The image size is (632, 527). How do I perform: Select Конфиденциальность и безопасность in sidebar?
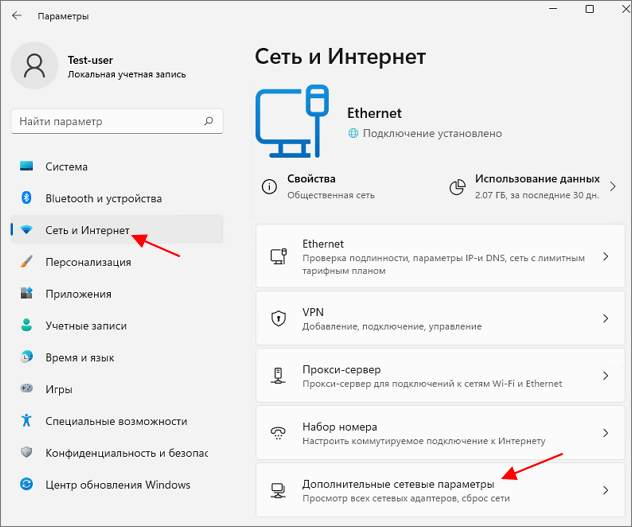pyautogui.click(x=117, y=453)
